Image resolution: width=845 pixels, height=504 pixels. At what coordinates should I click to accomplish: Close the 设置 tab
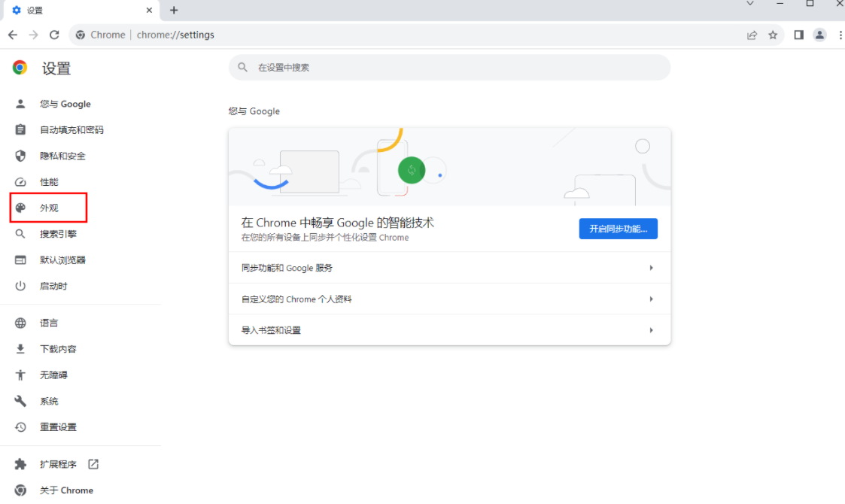point(149,11)
